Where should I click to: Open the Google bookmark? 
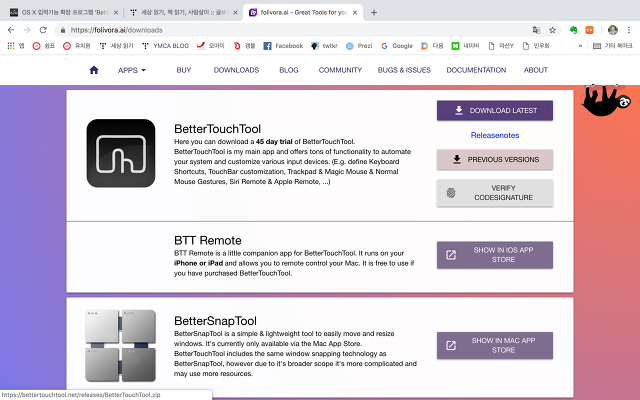pos(397,46)
